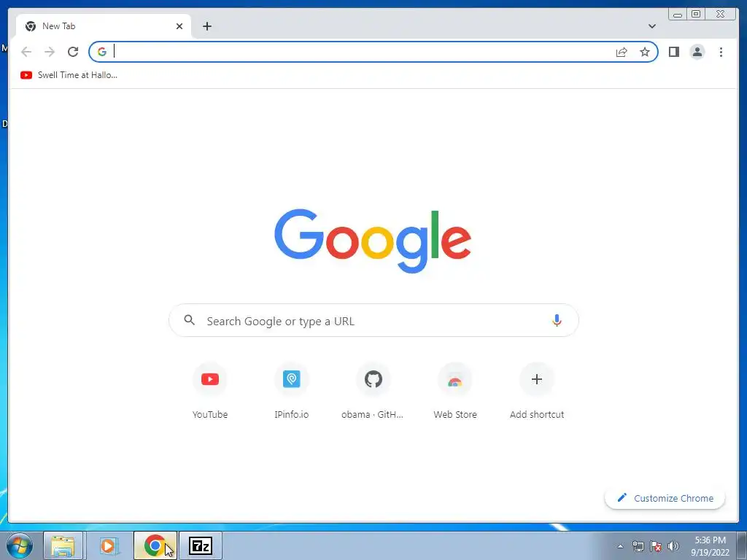Open Windows Explorer from taskbar
Screen dimensions: 747x560
pyautogui.click(x=63, y=545)
